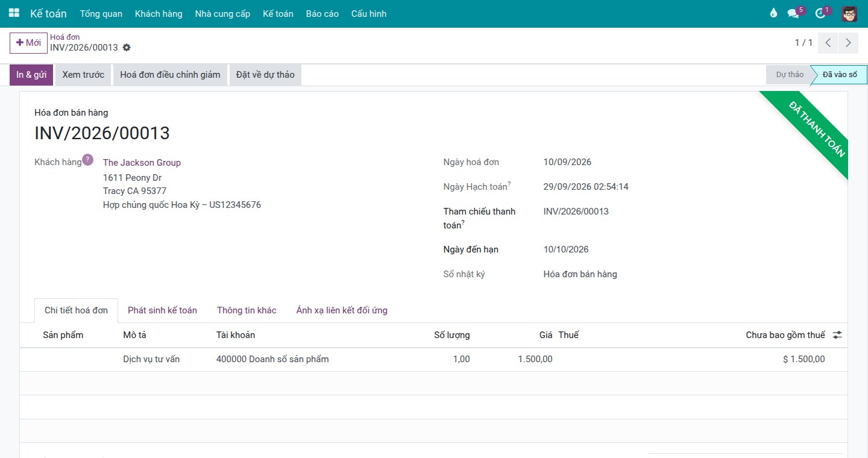Go to next record arrow
Screen dimensions: 868x458
click(x=848, y=43)
